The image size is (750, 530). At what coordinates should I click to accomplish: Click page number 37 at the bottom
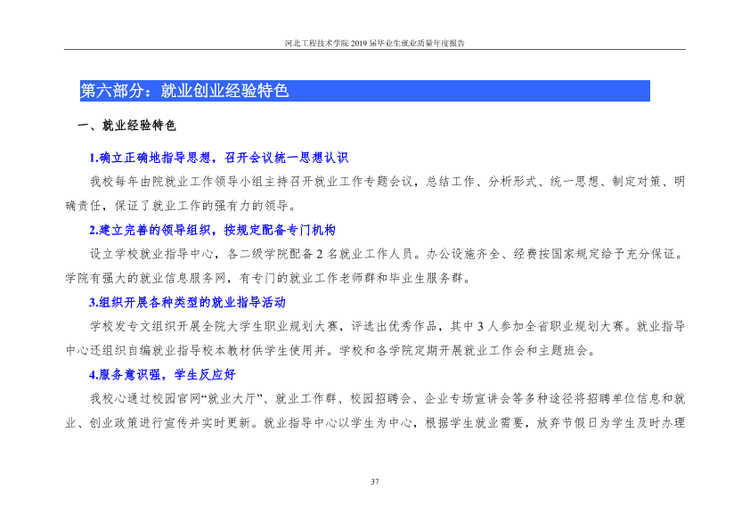point(375,481)
